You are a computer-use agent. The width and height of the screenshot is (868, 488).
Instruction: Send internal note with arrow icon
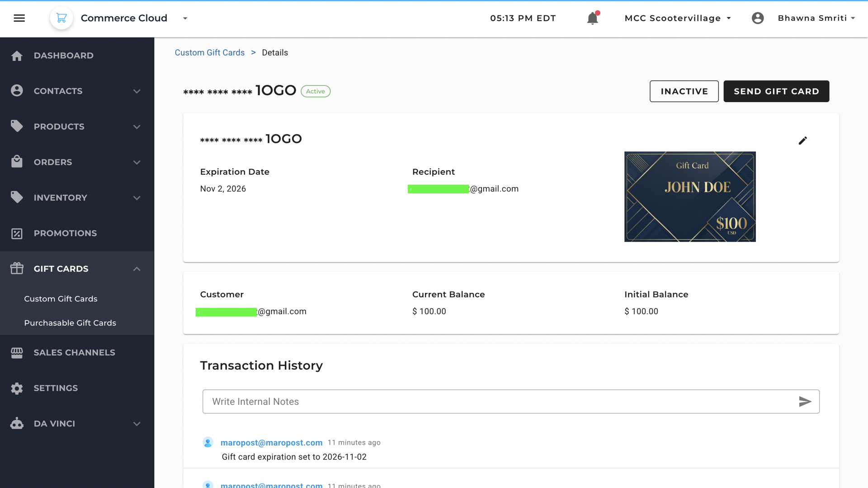(805, 402)
